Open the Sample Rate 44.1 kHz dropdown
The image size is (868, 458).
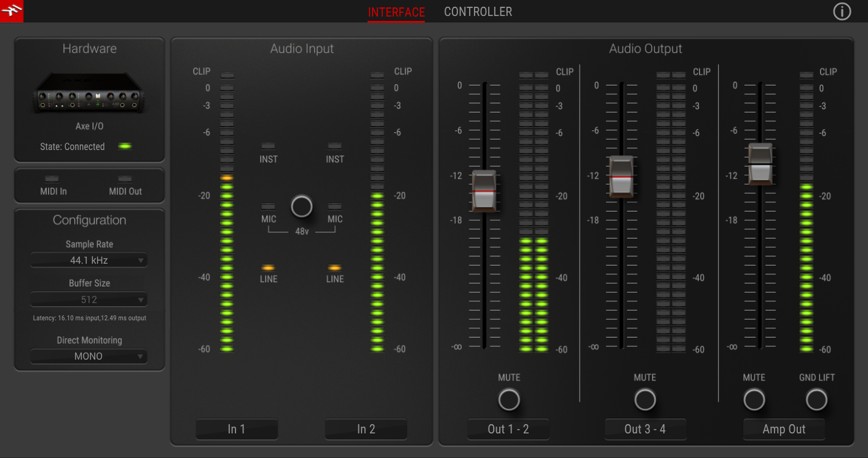coord(89,261)
